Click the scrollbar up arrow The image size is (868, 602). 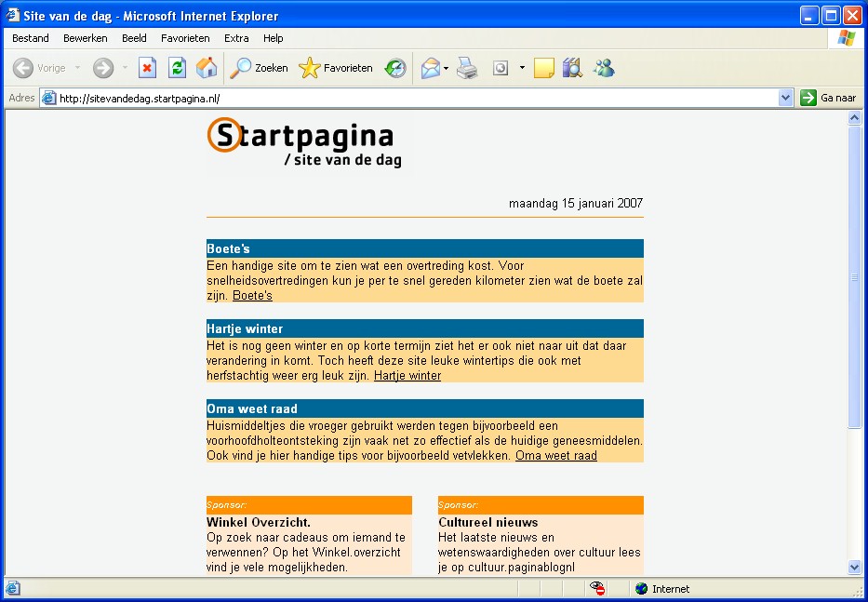point(854,117)
